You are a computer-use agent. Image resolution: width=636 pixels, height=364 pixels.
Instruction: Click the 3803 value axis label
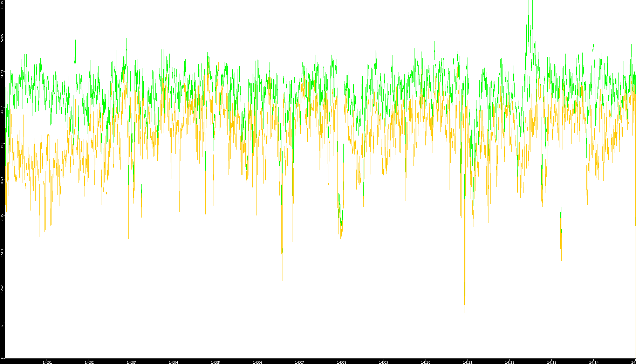(x=2, y=145)
